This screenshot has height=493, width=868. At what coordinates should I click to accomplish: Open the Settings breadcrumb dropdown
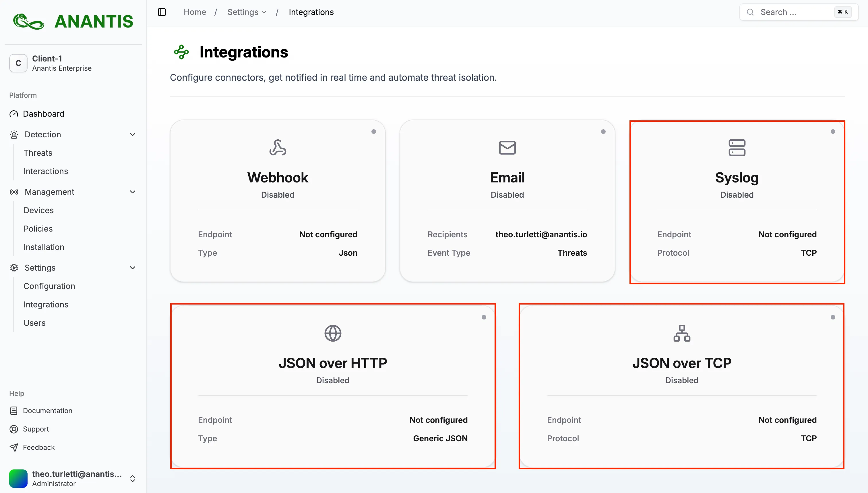click(247, 12)
